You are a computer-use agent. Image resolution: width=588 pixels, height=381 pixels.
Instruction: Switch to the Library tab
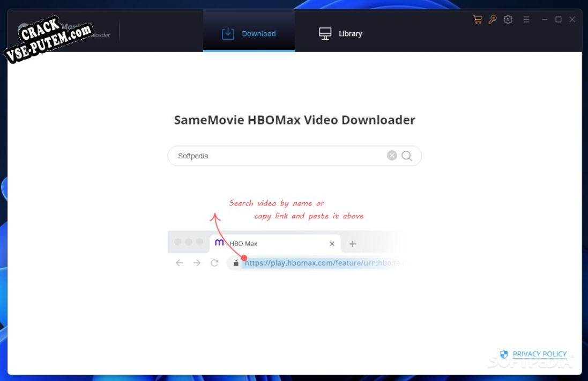(340, 33)
